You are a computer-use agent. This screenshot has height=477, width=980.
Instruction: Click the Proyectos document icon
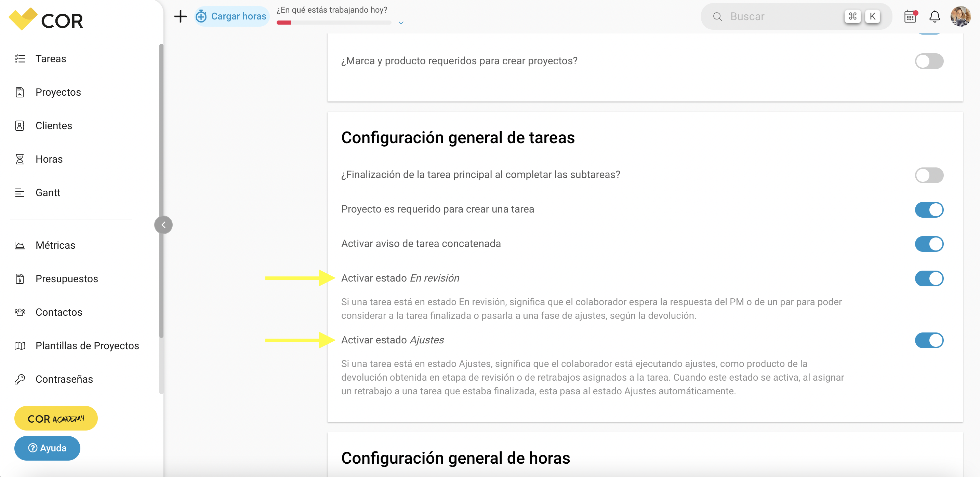pos(20,92)
